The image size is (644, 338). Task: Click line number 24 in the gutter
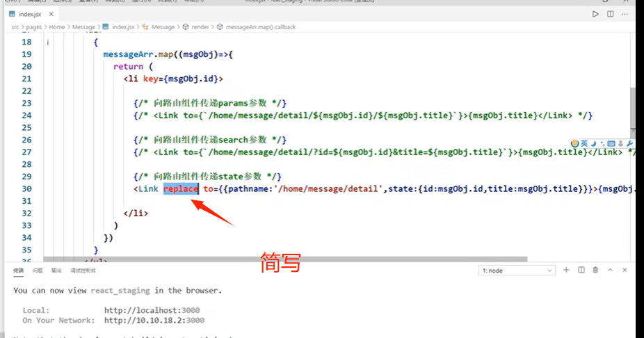pyautogui.click(x=26, y=115)
